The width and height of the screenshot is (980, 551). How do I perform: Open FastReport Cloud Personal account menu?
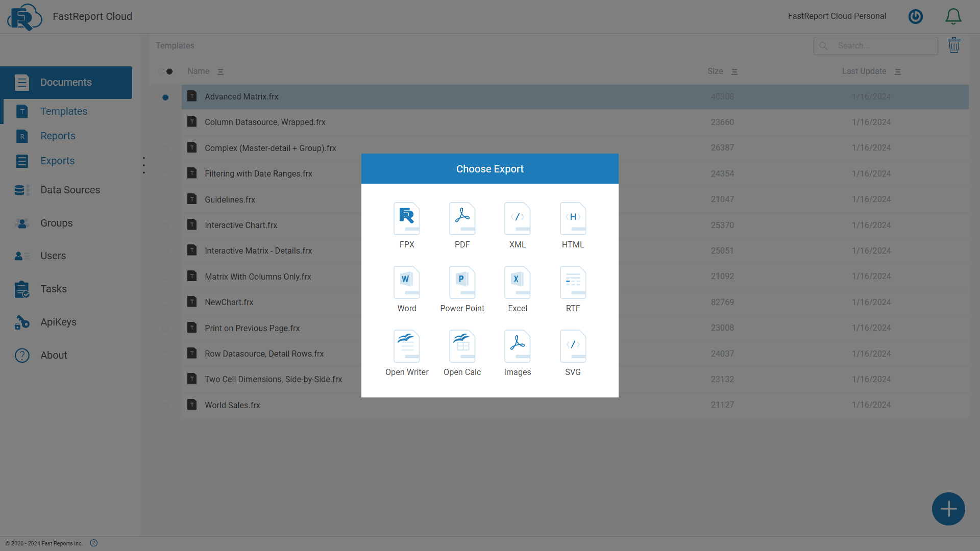click(x=837, y=16)
